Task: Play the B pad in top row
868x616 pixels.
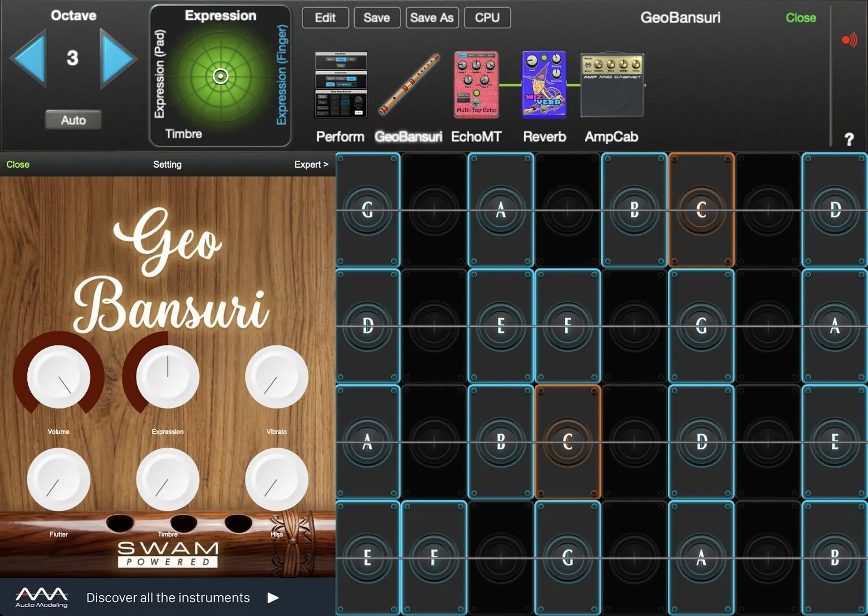Action: 634,210
